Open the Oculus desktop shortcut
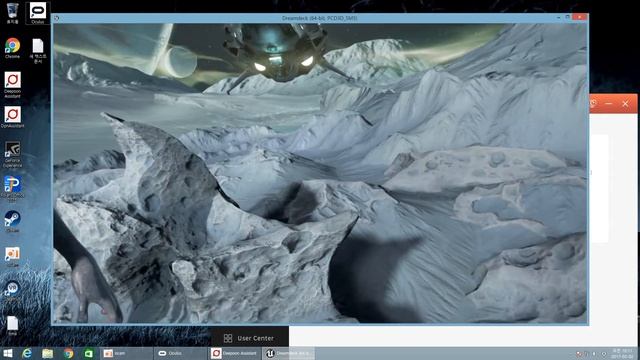 coord(38,13)
